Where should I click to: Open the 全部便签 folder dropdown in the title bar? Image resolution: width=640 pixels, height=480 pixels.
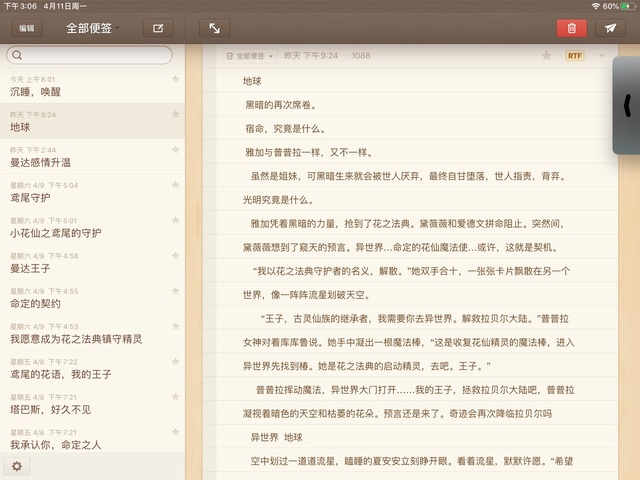click(92, 28)
